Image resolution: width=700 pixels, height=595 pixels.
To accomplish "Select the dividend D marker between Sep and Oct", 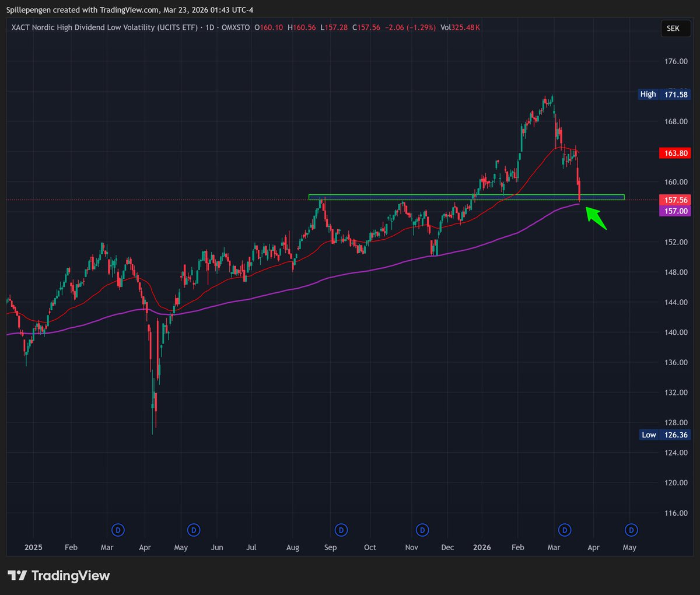I will point(341,530).
